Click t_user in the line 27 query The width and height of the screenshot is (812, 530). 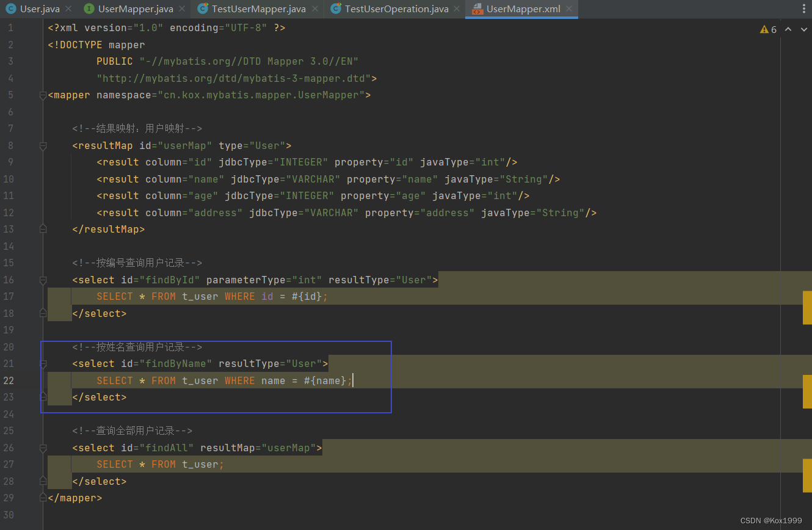tap(200, 465)
